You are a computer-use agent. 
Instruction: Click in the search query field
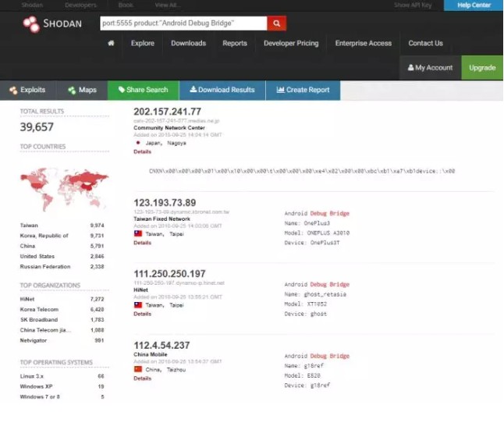click(x=183, y=23)
